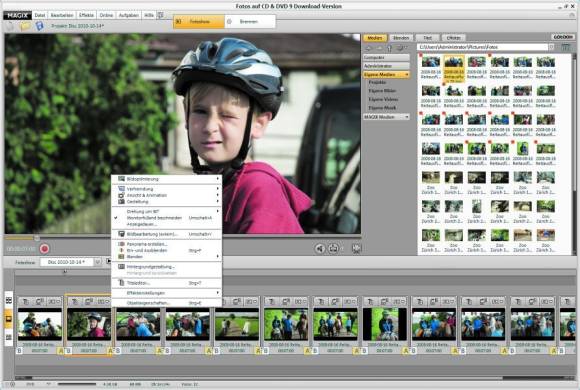This screenshot has height=390, width=580.
Task: Click the timeline zoom slider in status bar
Action: [x=77, y=384]
